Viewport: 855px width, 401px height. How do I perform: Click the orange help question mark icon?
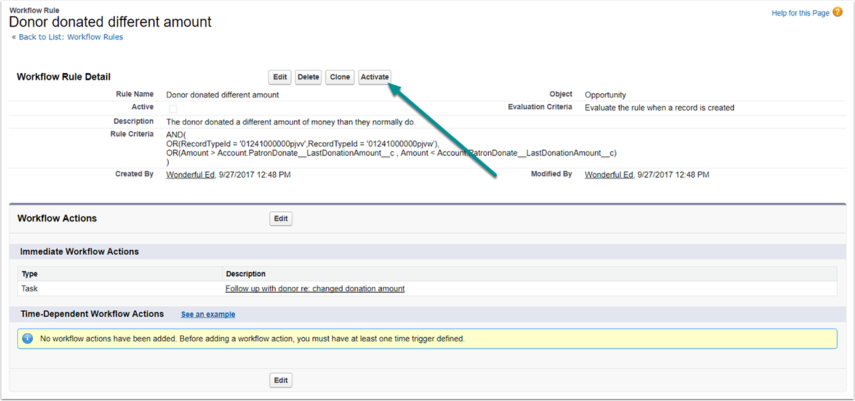click(x=838, y=13)
